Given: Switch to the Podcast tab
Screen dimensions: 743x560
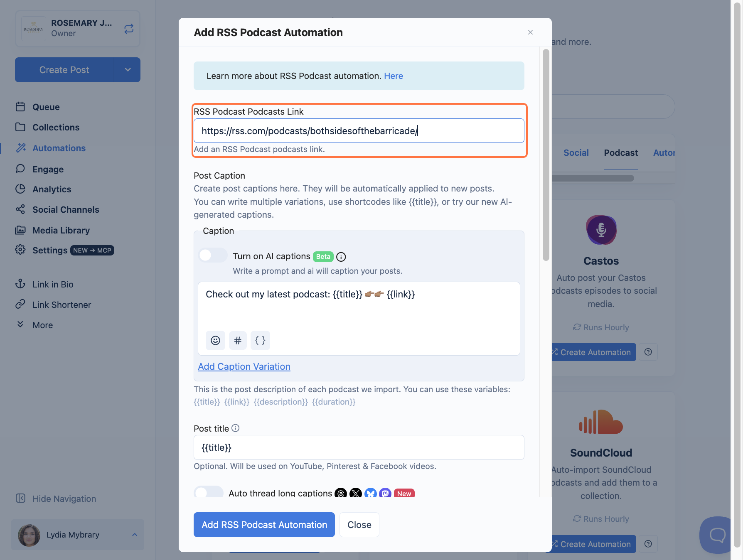Looking at the screenshot, I should point(621,153).
